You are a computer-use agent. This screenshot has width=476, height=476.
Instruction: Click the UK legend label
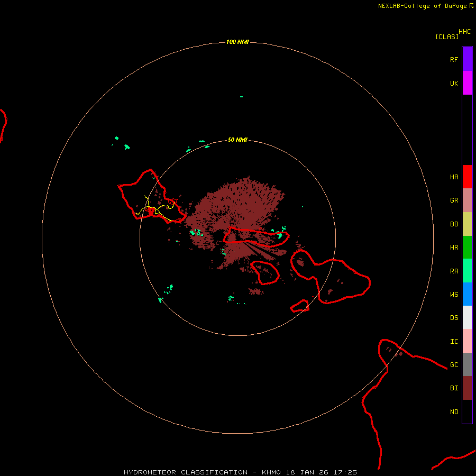(x=454, y=83)
